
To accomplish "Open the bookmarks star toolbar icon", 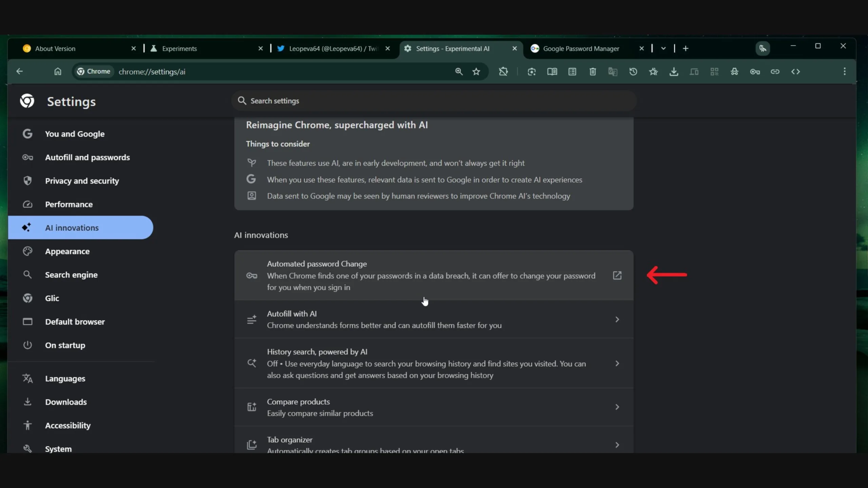I will point(653,72).
